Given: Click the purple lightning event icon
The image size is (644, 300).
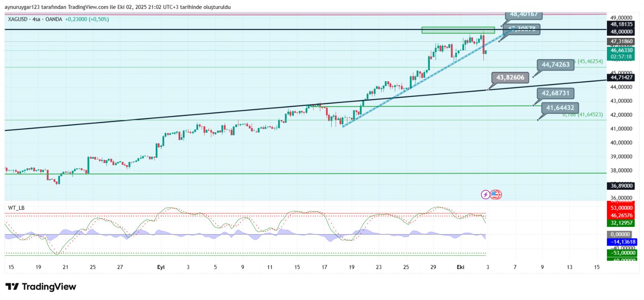Looking at the screenshot, I should 485,195.
